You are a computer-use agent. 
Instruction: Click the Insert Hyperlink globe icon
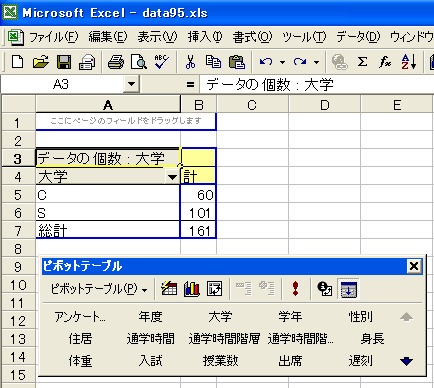339,62
